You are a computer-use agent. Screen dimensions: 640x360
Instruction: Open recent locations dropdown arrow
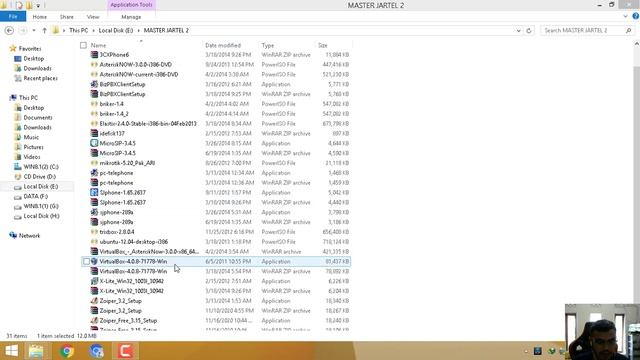[34, 31]
